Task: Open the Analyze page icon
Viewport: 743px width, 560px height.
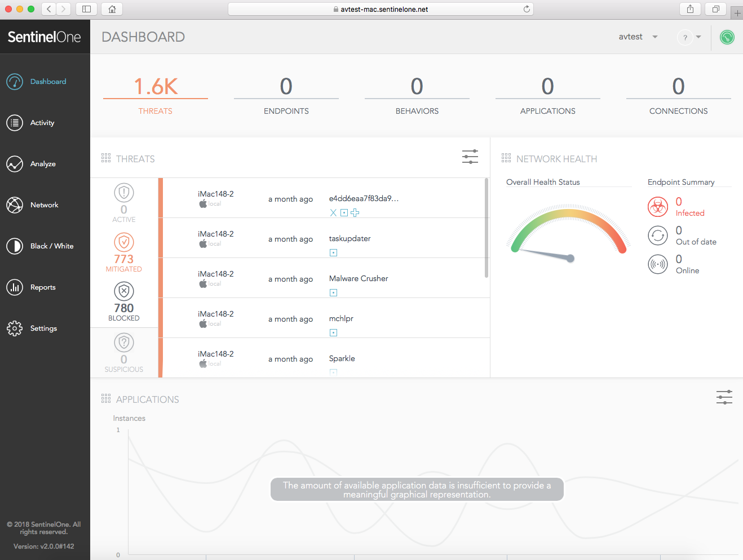Action: [15, 164]
